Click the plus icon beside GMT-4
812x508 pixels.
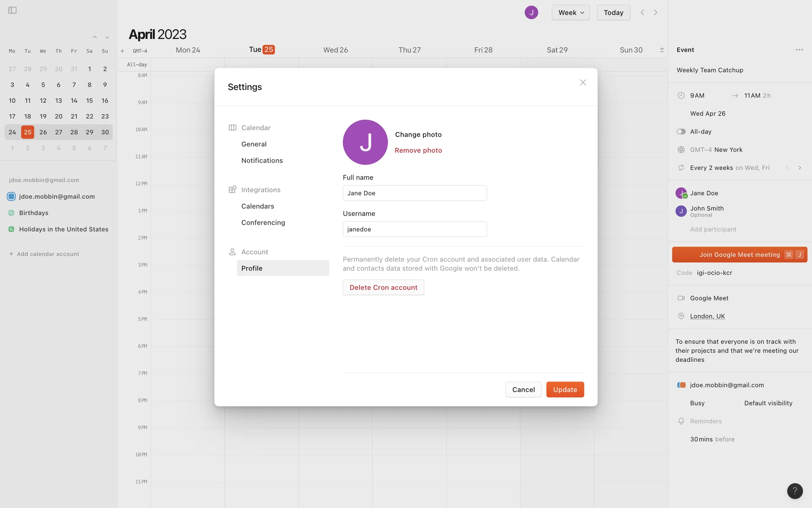pos(122,51)
